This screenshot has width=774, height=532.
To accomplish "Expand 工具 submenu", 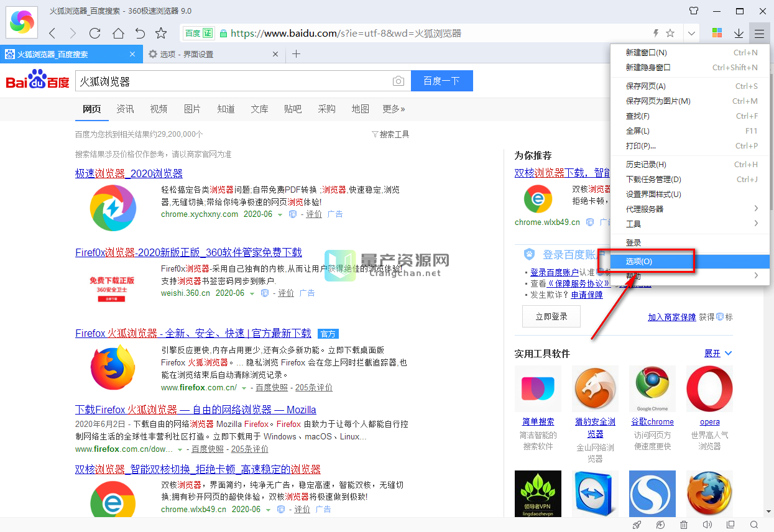I will 690,224.
